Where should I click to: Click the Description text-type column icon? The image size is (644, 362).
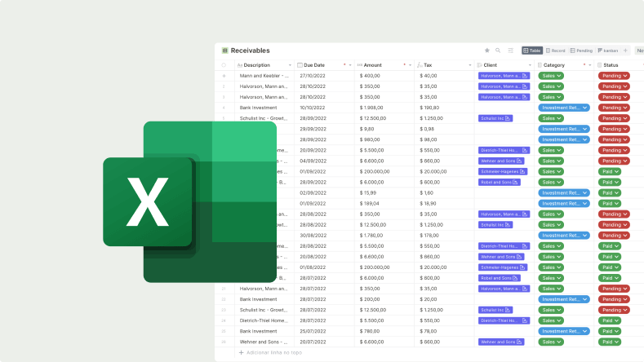[x=240, y=65]
